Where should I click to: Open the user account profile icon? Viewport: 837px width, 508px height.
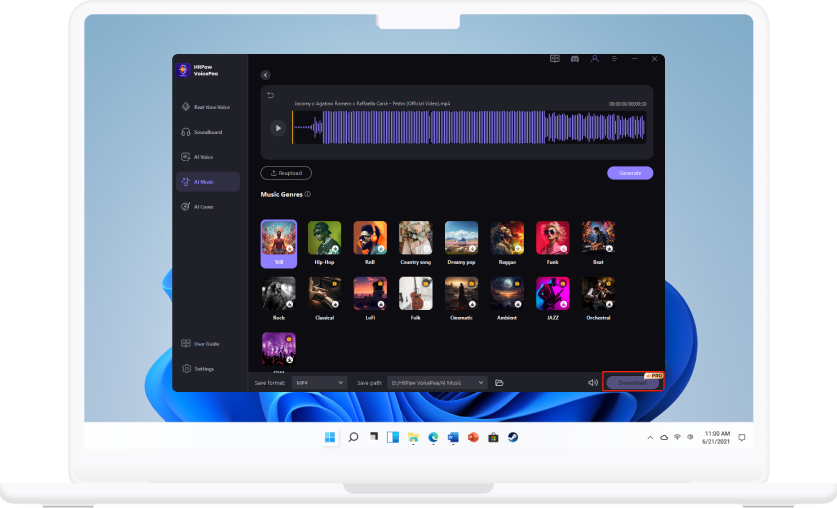pyautogui.click(x=595, y=59)
